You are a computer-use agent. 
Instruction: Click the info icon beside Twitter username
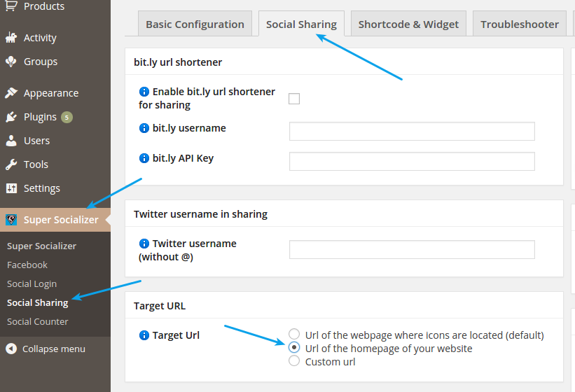144,244
